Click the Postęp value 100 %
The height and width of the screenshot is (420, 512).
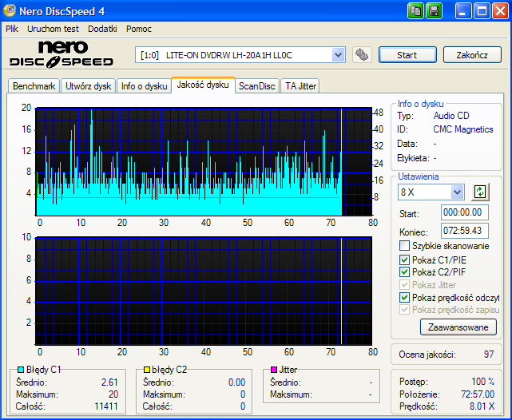(483, 382)
